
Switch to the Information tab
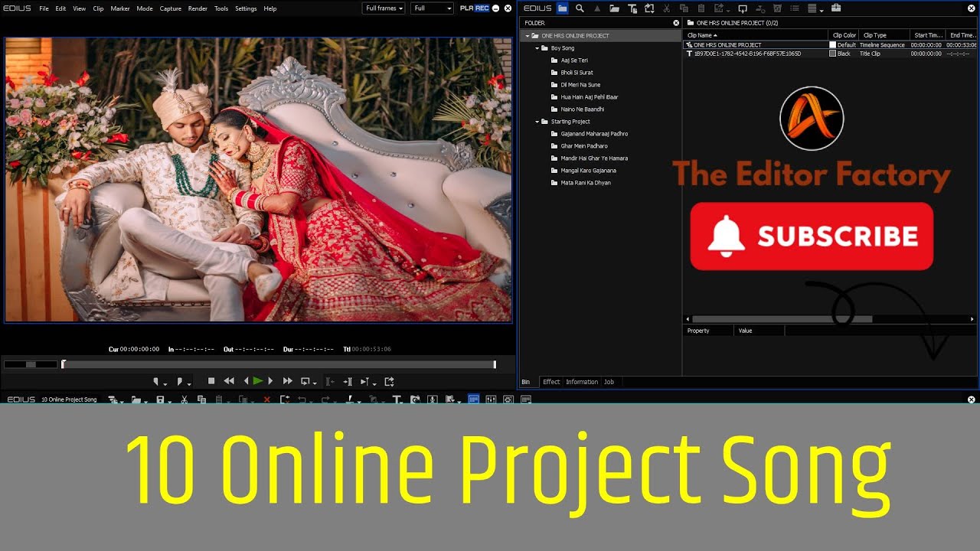pyautogui.click(x=582, y=382)
